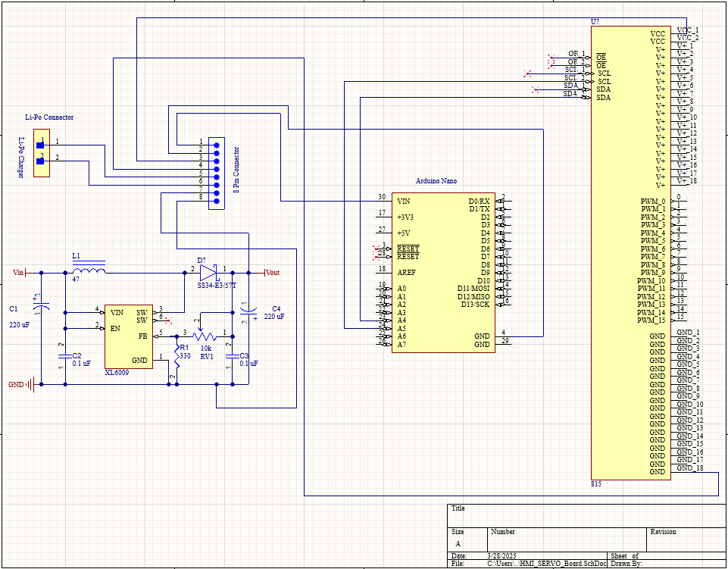The height and width of the screenshot is (569, 728).
Task: Click the A4 pin label on Arduino
Action: (401, 320)
